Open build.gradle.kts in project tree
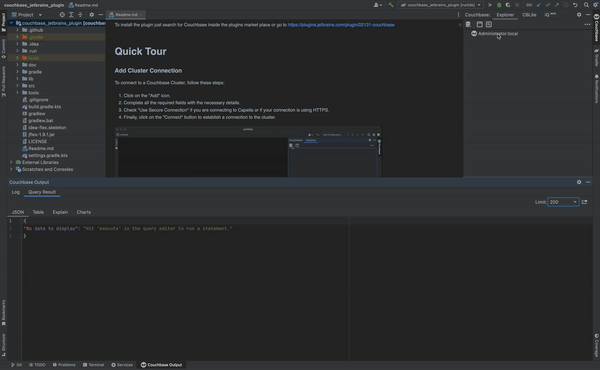The height and width of the screenshot is (370, 600). (44, 107)
